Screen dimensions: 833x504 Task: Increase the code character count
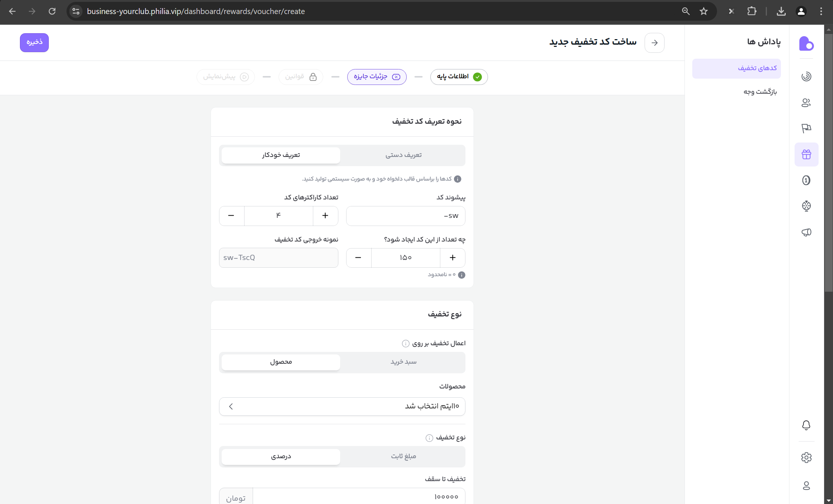coord(325,216)
